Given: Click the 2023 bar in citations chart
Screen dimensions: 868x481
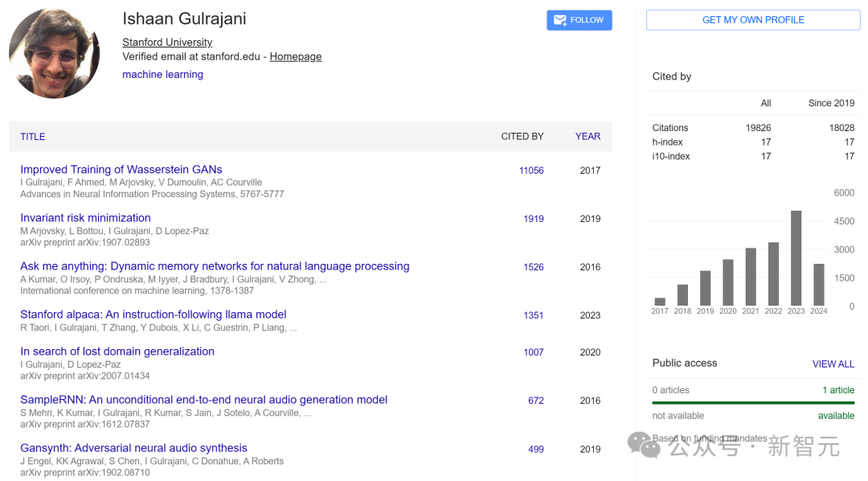Looking at the screenshot, I should 796,257.
